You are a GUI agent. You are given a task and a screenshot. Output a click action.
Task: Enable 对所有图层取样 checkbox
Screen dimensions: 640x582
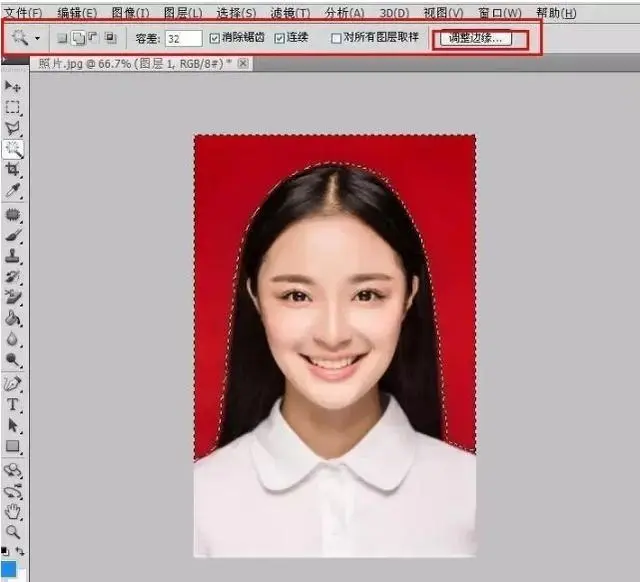tap(336, 38)
